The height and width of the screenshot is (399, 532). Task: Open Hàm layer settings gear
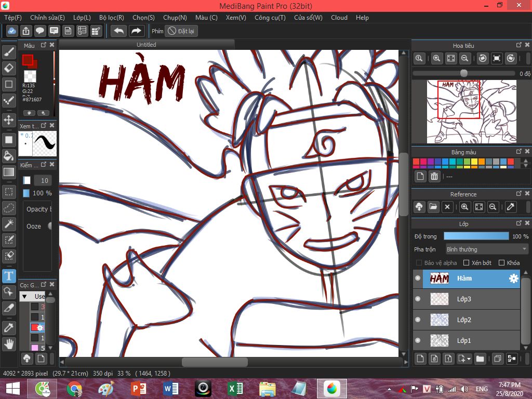tap(514, 278)
